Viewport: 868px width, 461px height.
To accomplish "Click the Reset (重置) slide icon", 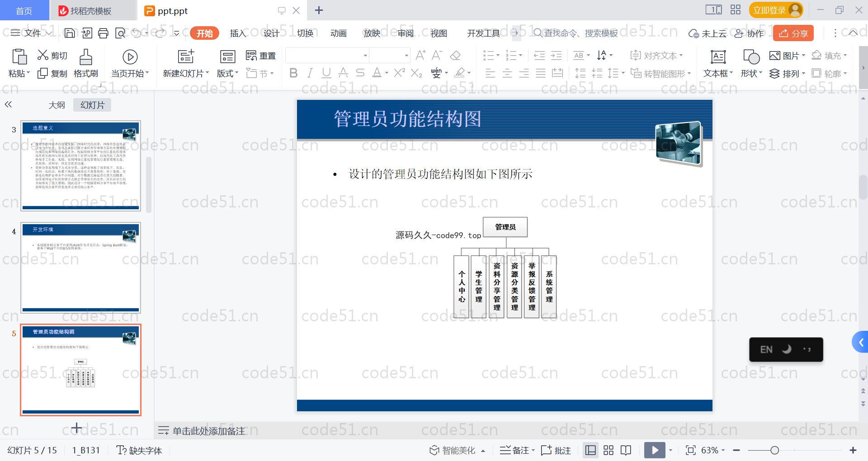I will [261, 56].
